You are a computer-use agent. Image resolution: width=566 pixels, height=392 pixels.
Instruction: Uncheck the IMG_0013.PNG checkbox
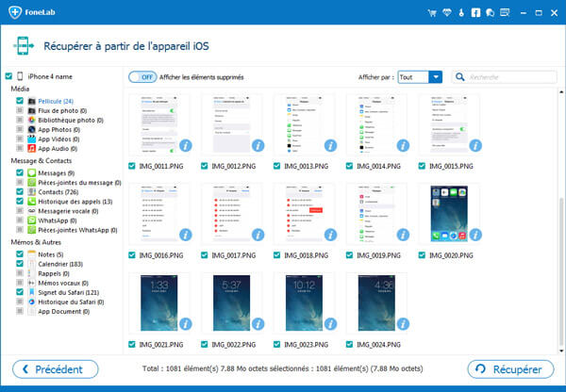coord(279,166)
